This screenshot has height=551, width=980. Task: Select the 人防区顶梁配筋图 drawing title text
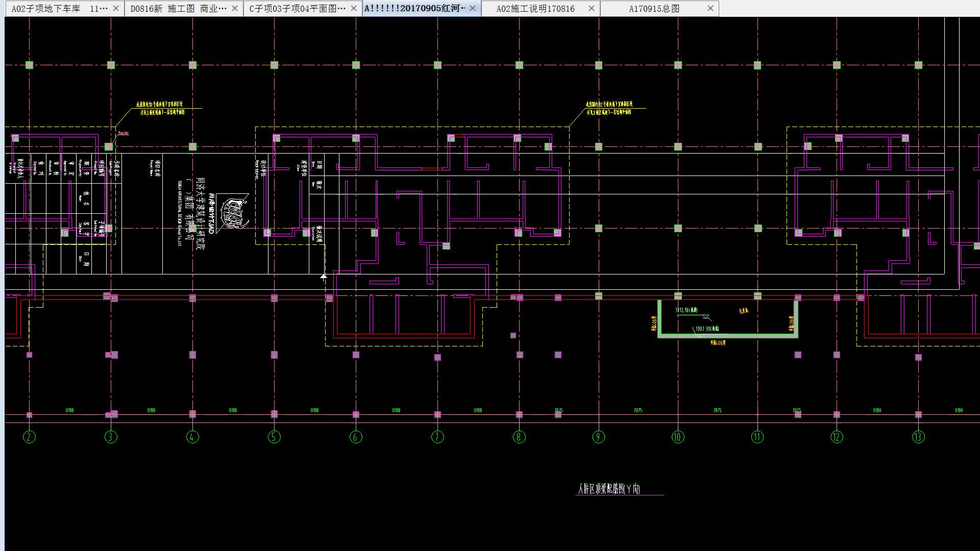[x=608, y=489]
